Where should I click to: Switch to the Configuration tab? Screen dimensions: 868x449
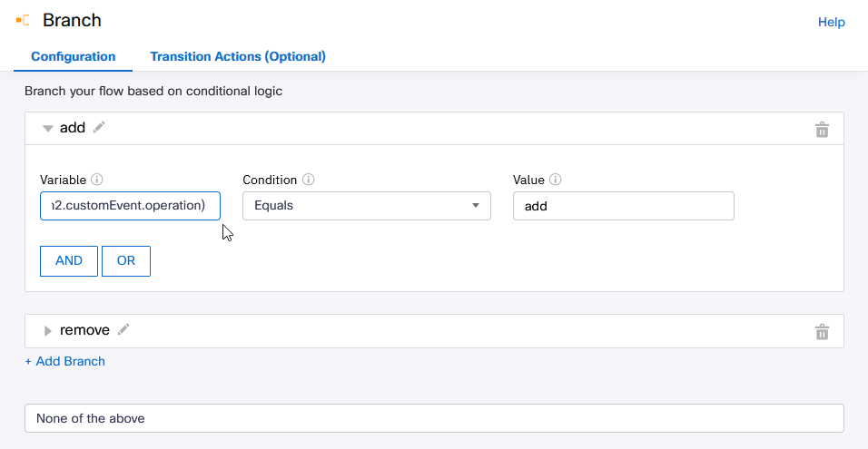coord(74,56)
